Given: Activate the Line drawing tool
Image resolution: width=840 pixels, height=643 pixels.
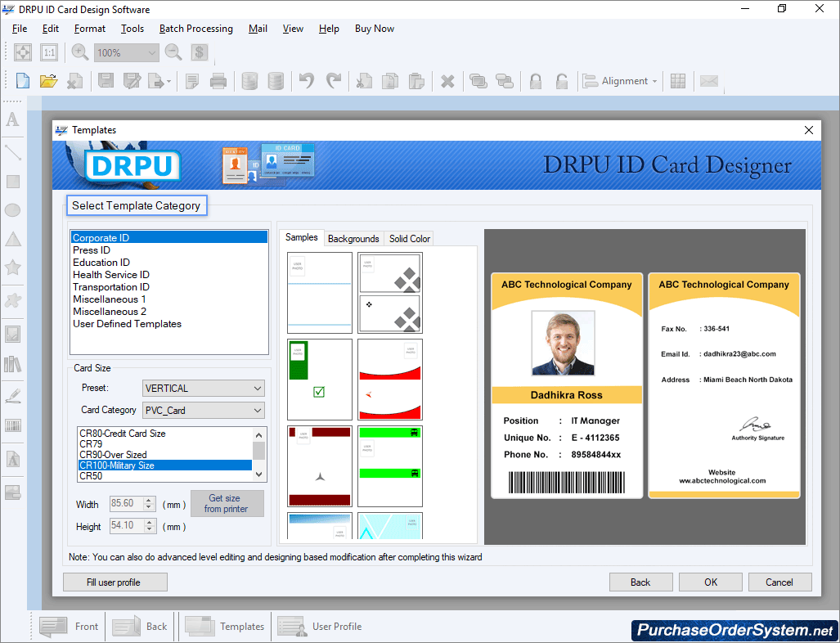Looking at the screenshot, I should (11, 151).
